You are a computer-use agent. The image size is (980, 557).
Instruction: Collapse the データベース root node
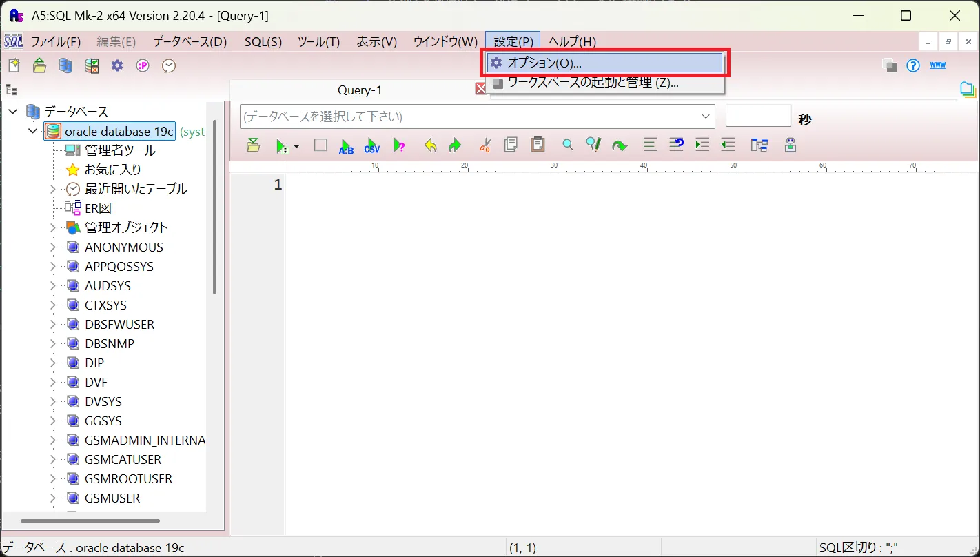[13, 112]
